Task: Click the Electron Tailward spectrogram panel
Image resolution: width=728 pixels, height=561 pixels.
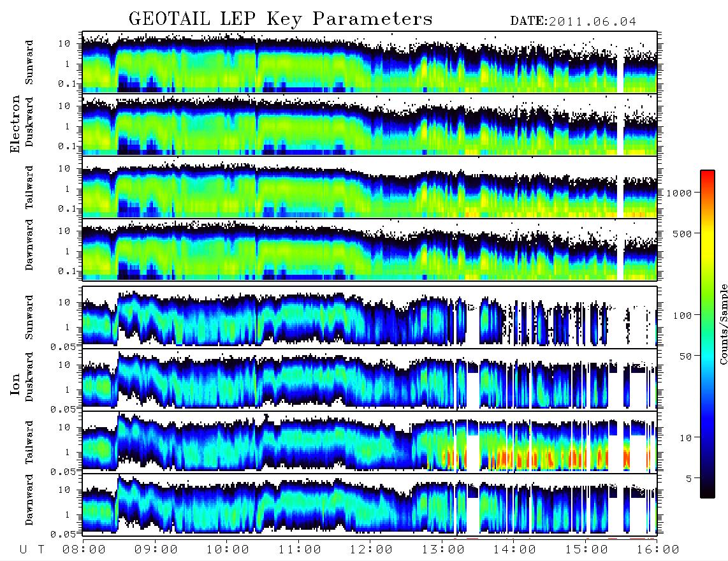Action: pos(370,187)
